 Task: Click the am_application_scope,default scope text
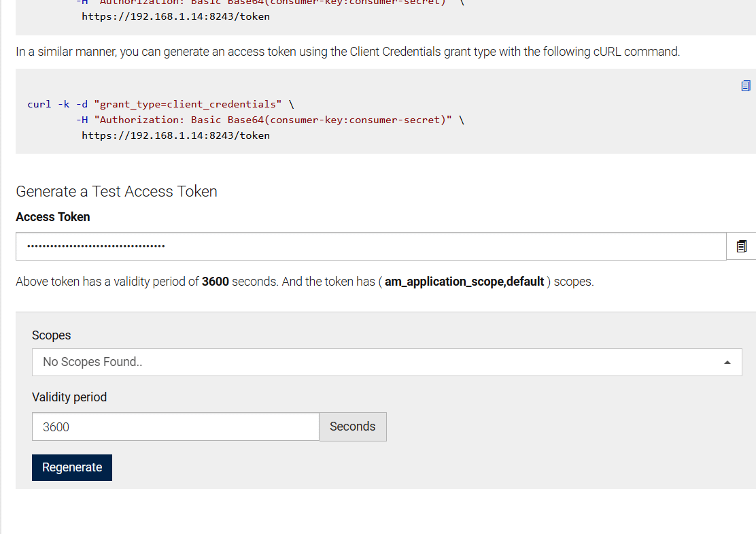pyautogui.click(x=464, y=282)
